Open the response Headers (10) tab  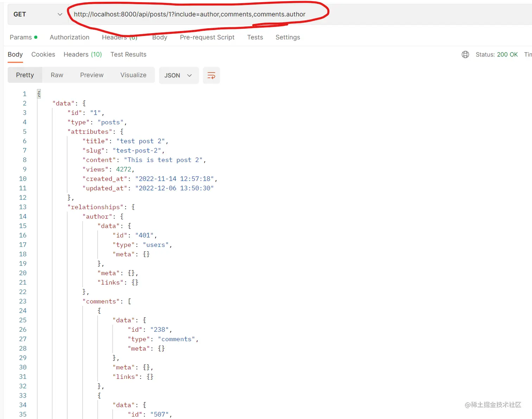(83, 55)
